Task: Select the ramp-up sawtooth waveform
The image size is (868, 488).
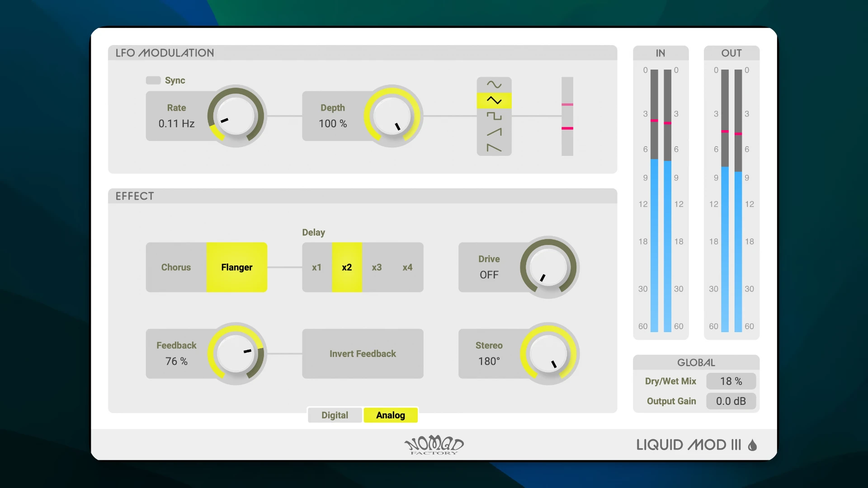Action: tap(494, 132)
